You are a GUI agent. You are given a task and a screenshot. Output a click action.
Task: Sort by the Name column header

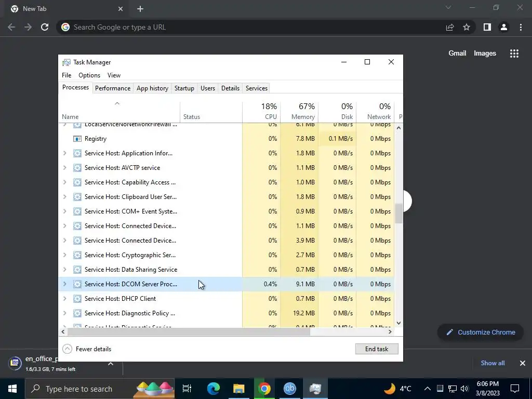point(119,111)
